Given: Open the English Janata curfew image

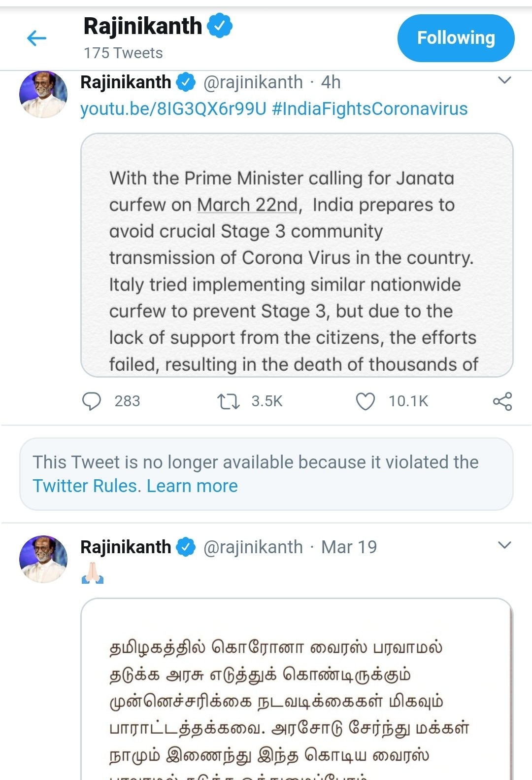Looking at the screenshot, I should click(297, 255).
